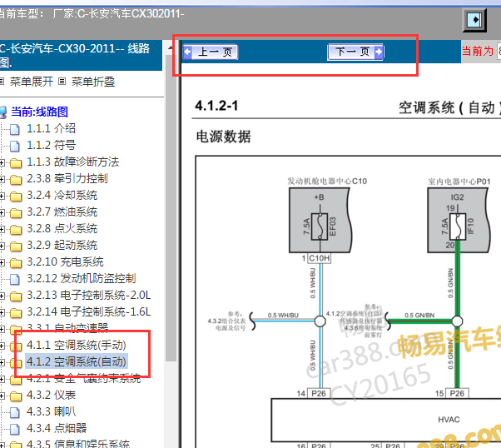Viewport: 501px width, 448px height.
Task: Click folder icon of 3.2.13 电子控制系统-2.0L
Action: 16,296
